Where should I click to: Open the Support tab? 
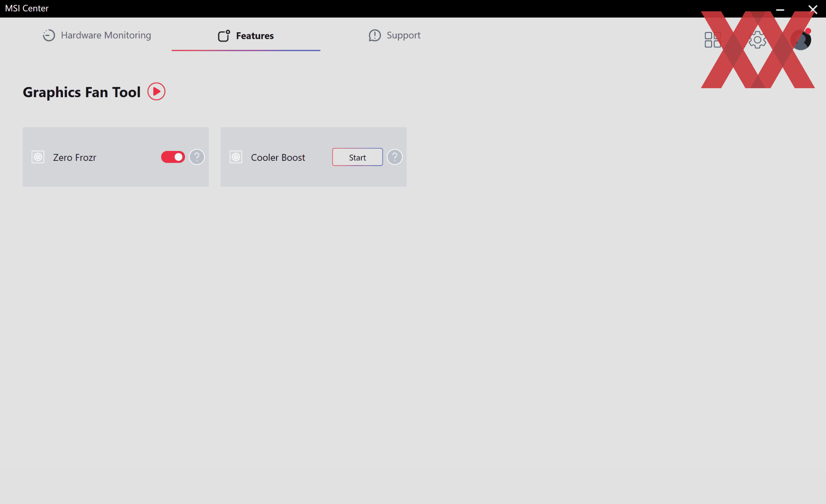[395, 35]
